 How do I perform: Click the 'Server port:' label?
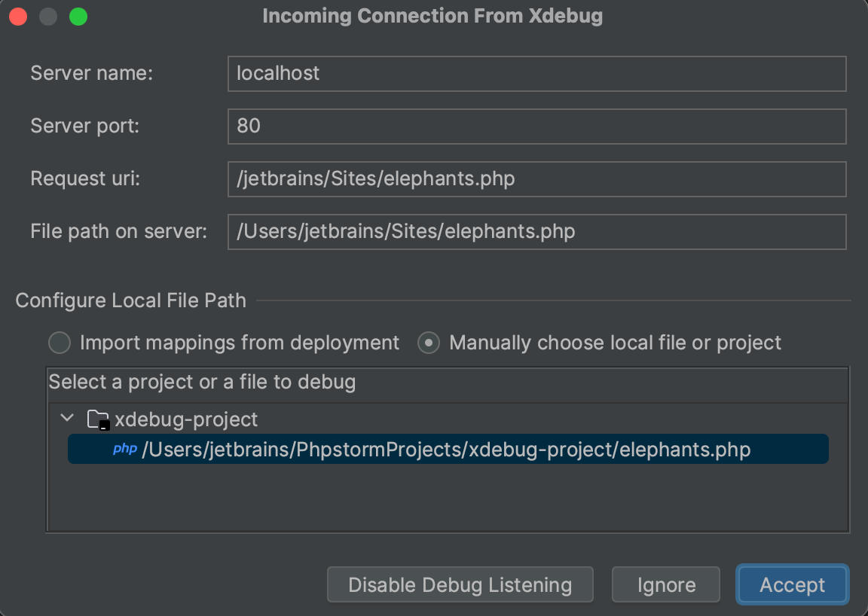click(84, 126)
